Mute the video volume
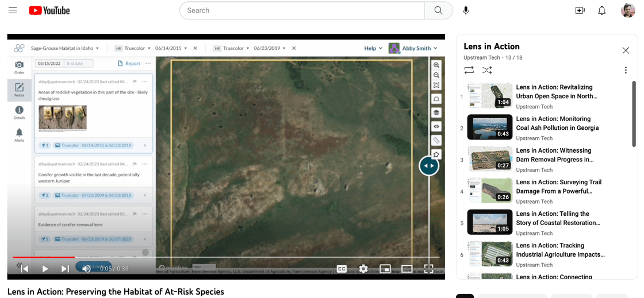644x298 pixels. 86,269
